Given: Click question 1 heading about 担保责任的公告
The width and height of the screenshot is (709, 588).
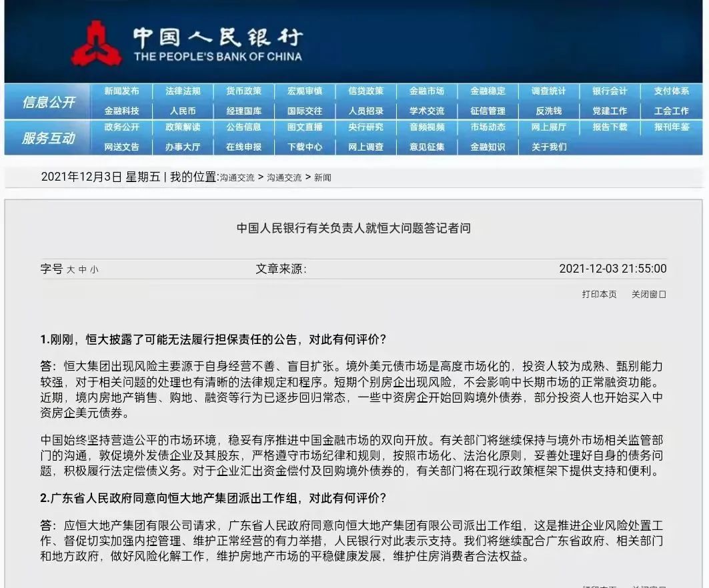Looking at the screenshot, I should click(x=213, y=339).
